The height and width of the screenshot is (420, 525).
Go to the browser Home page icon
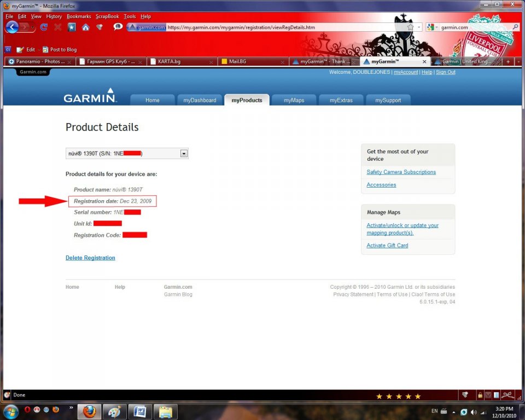tap(86, 27)
